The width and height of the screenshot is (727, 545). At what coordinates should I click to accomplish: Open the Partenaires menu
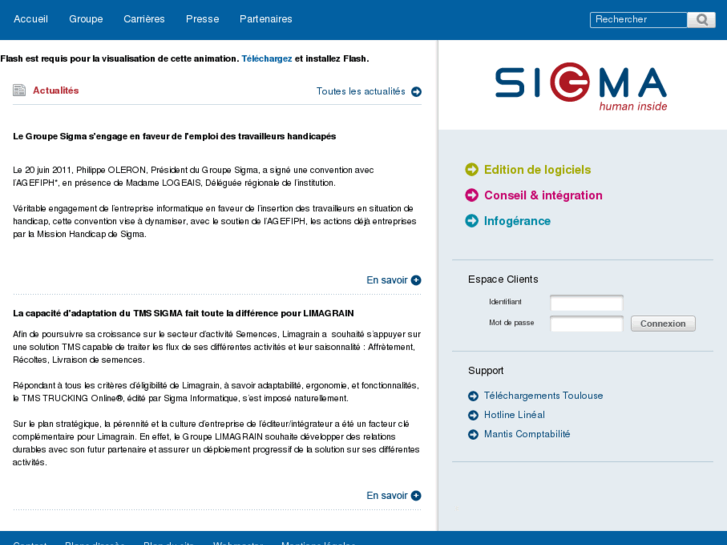click(266, 19)
